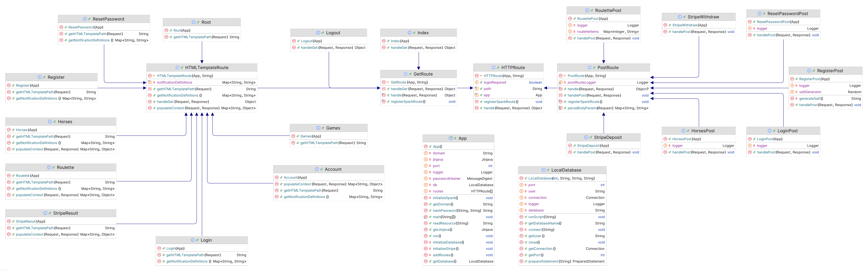Viewport: 868px width, 271px height.
Task: Click populateContext method in Account class
Action: (x=329, y=184)
